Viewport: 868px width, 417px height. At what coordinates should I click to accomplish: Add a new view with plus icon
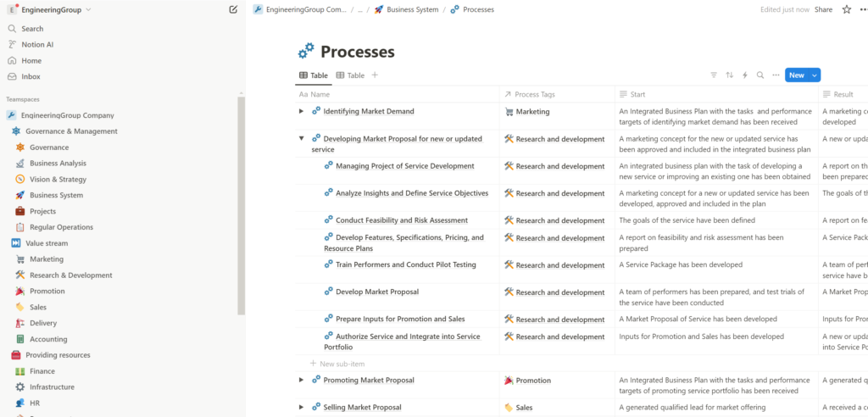tap(375, 75)
